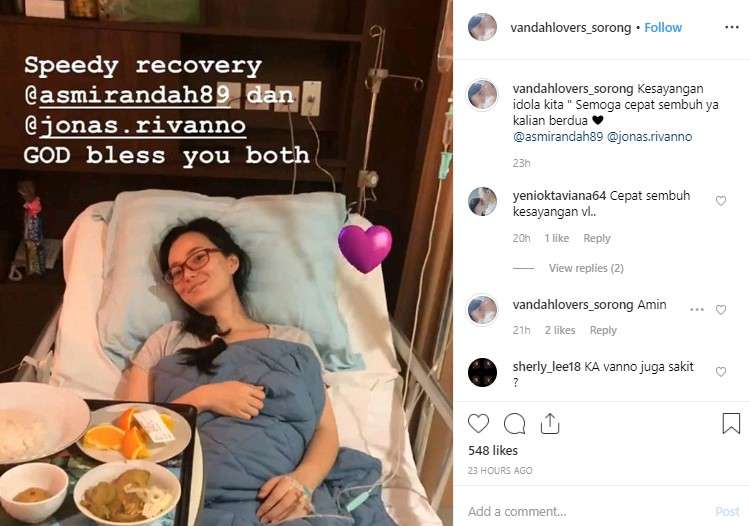Like the vandahlovers_sorong Amin comment
Image resolution: width=750 pixels, height=526 pixels.
720,310
